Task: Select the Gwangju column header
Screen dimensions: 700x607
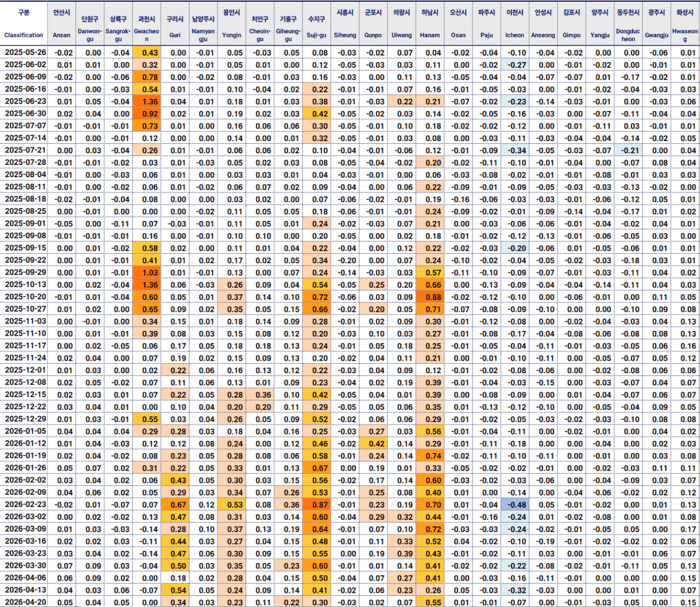Action: pyautogui.click(x=657, y=23)
